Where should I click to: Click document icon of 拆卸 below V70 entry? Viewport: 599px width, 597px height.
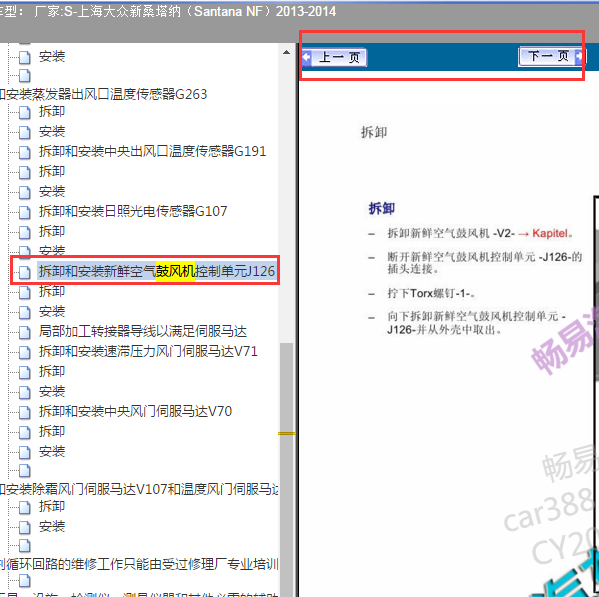(x=25, y=432)
